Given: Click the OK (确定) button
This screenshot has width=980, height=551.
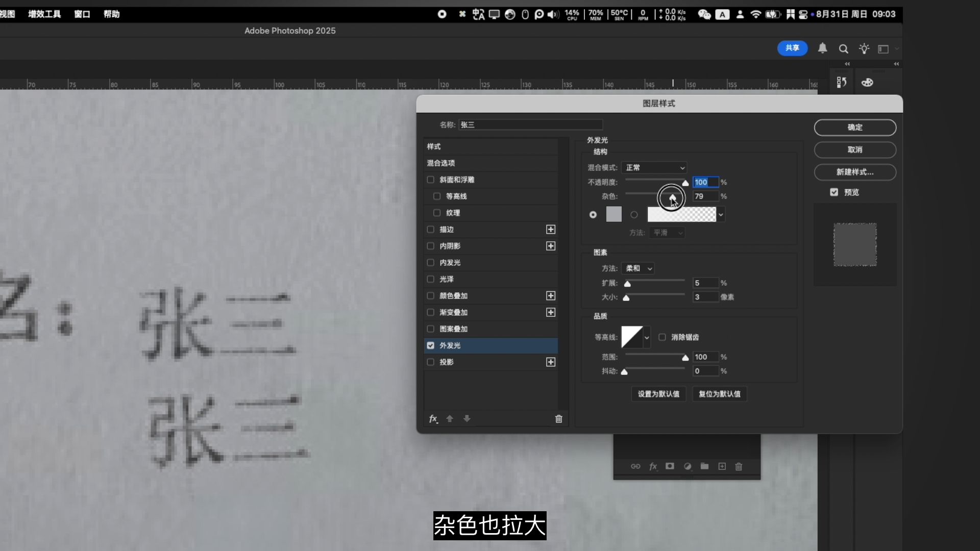Looking at the screenshot, I should pyautogui.click(x=854, y=128).
